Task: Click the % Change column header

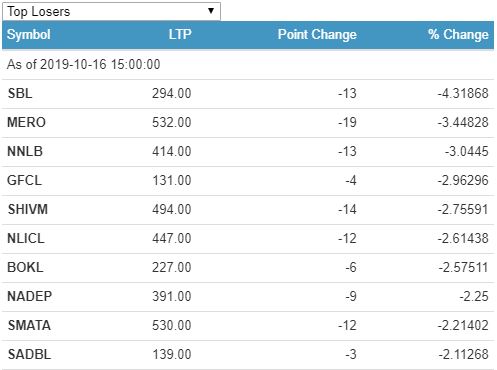Action: click(x=458, y=34)
